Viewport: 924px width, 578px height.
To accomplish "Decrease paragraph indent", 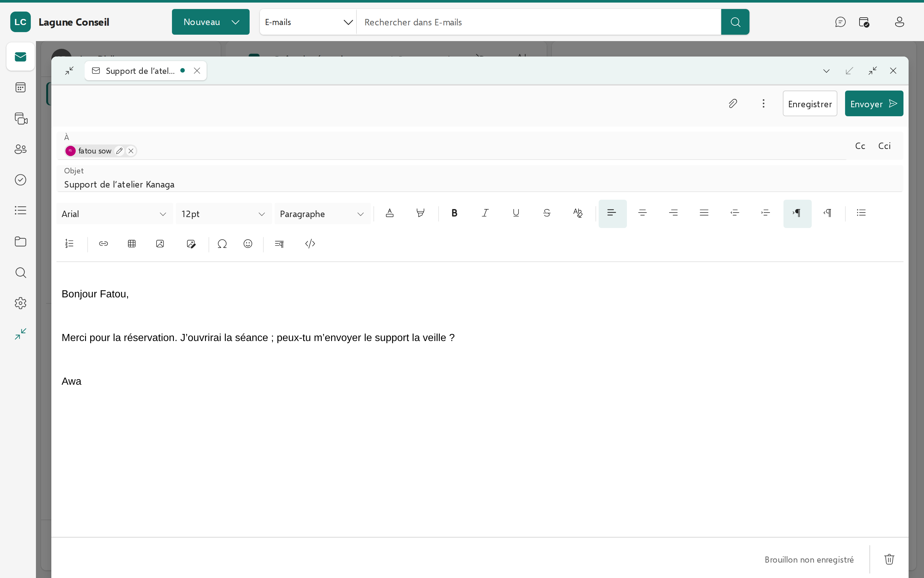I will click(x=735, y=213).
